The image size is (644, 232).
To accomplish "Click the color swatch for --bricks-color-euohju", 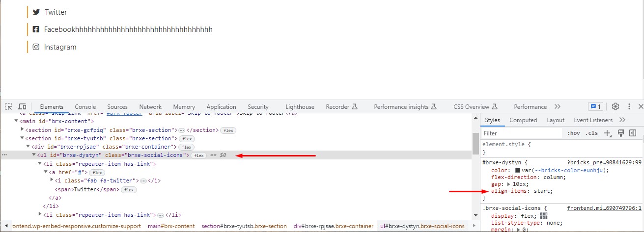I will (x=518, y=170).
